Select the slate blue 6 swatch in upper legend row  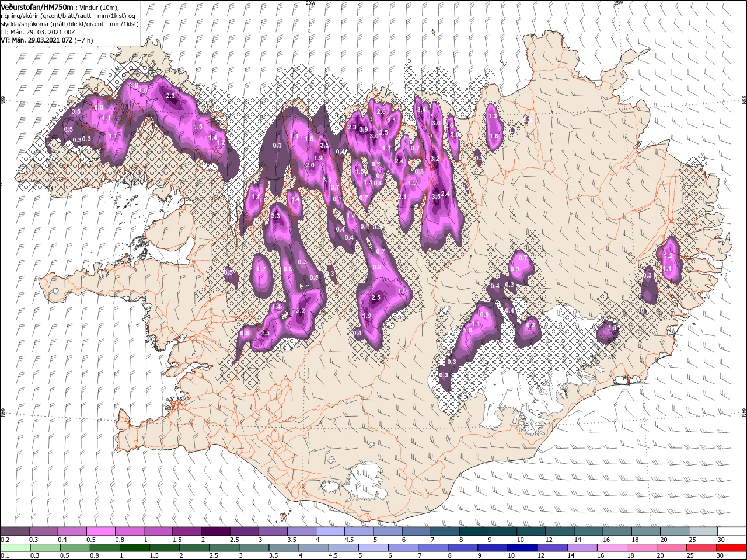click(x=416, y=531)
